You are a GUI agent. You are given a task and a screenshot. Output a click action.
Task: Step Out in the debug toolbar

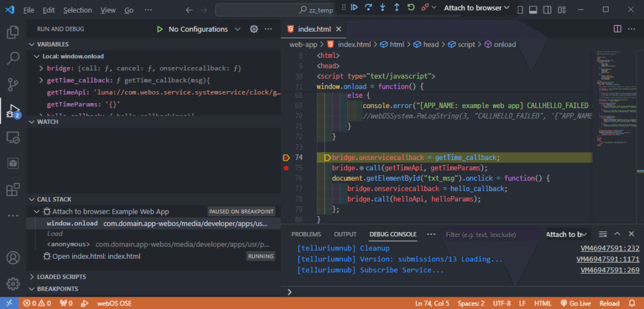(396, 7)
